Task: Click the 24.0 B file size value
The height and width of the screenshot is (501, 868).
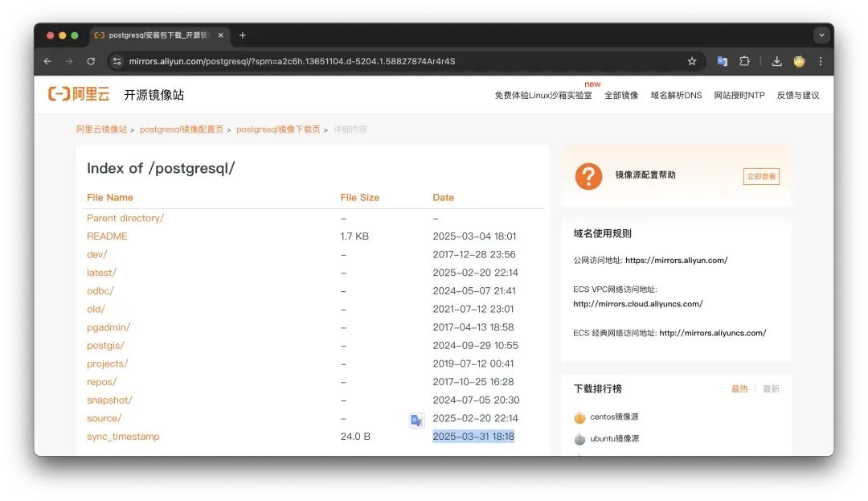Action: pos(355,437)
